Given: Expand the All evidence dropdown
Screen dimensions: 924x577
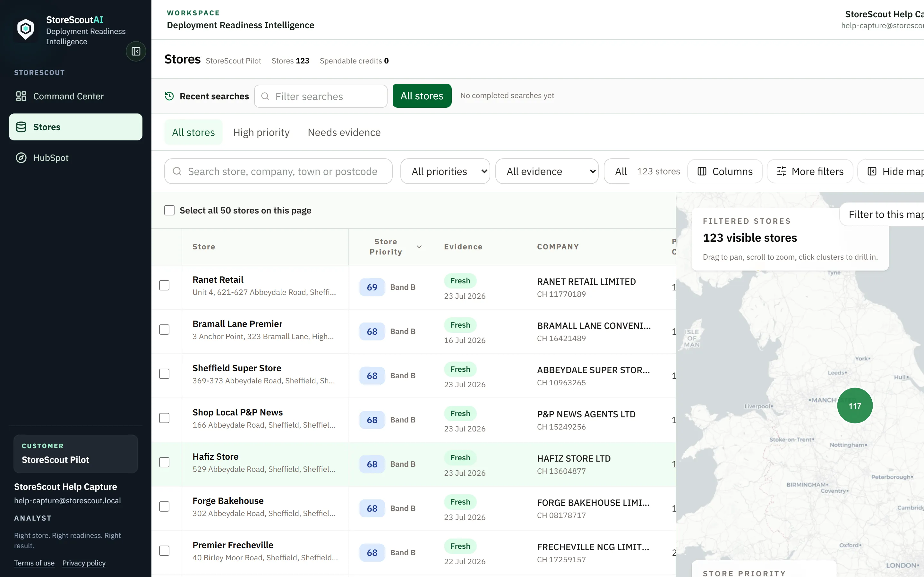Looking at the screenshot, I should point(547,171).
